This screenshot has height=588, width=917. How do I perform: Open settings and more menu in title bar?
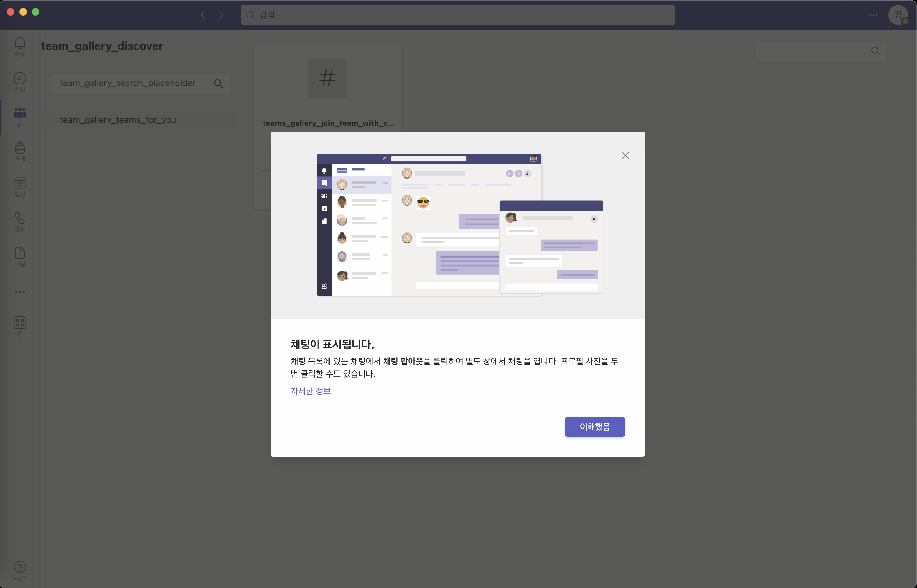click(873, 15)
